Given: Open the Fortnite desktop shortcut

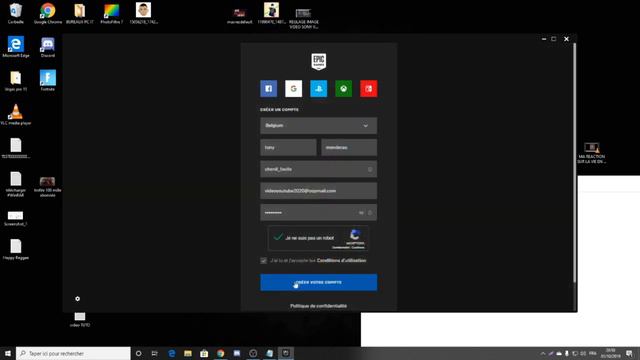Looking at the screenshot, I should click(48, 80).
